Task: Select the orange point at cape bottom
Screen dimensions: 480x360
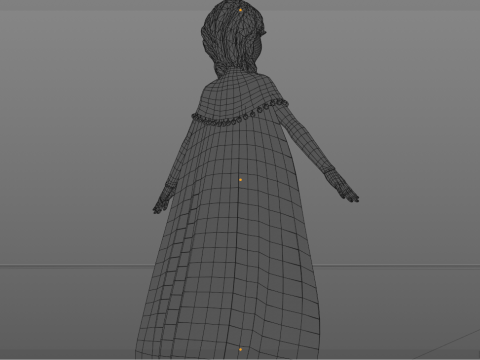Action: (x=241, y=350)
